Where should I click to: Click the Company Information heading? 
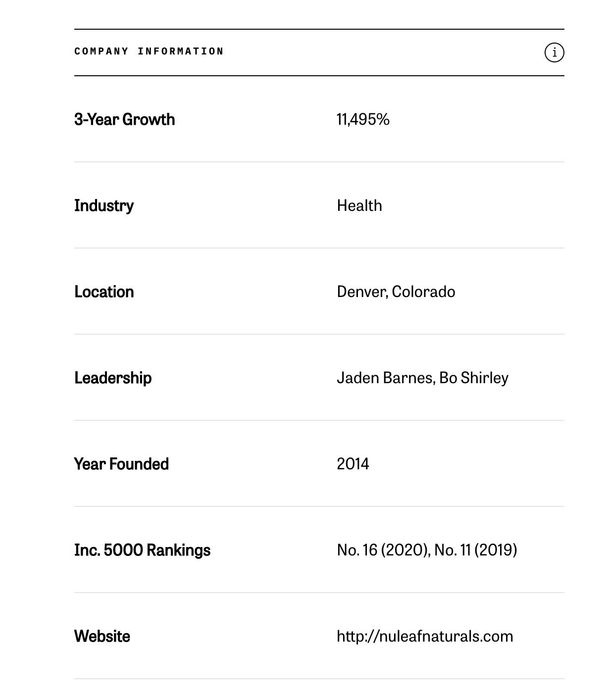tap(149, 51)
